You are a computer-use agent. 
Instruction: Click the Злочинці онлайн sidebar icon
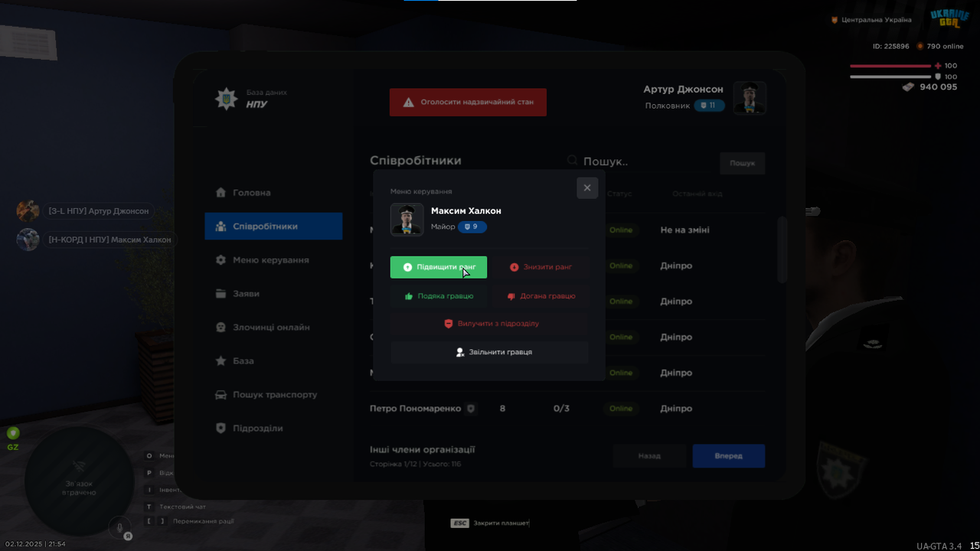coord(221,328)
